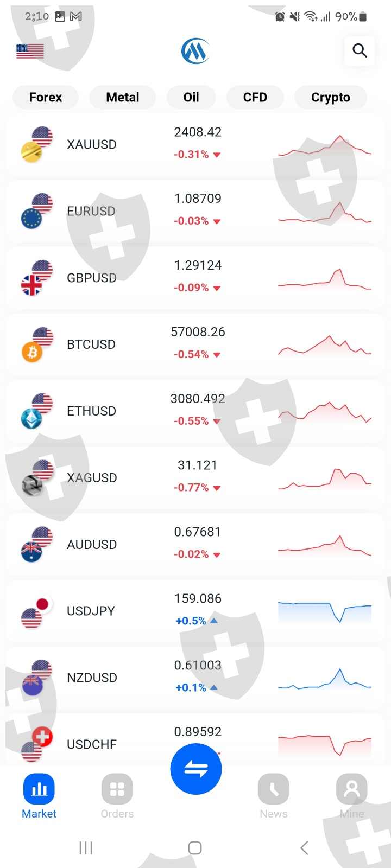
Task: Switch to the Crypto category
Action: (x=330, y=97)
